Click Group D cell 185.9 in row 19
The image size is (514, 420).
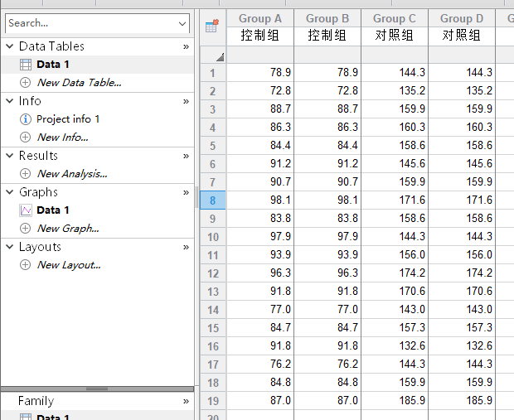(462, 400)
